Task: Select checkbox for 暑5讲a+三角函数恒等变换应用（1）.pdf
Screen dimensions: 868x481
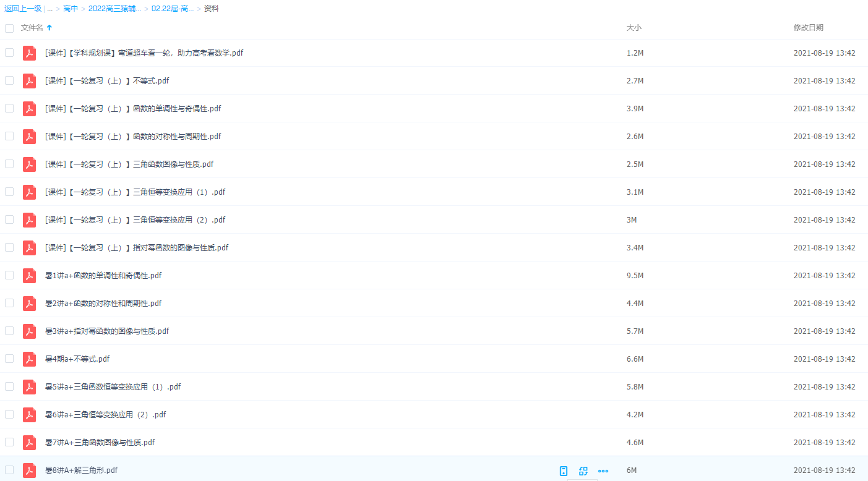Action: tap(9, 386)
